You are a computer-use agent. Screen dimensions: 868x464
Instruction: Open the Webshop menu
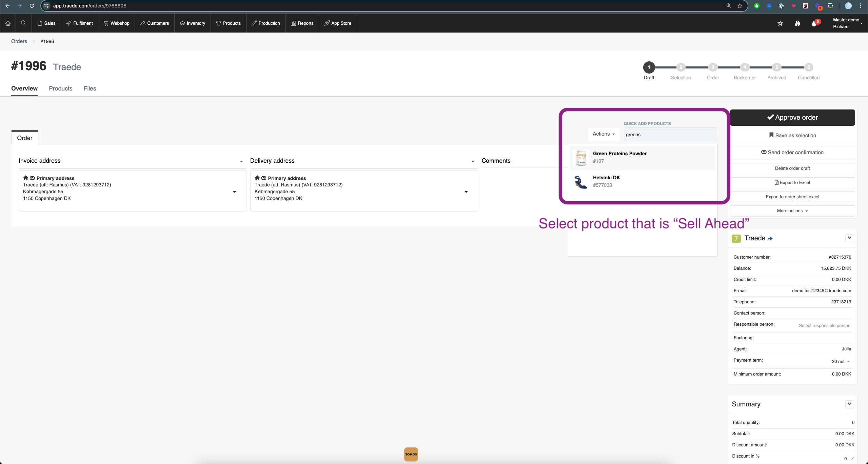coord(117,23)
